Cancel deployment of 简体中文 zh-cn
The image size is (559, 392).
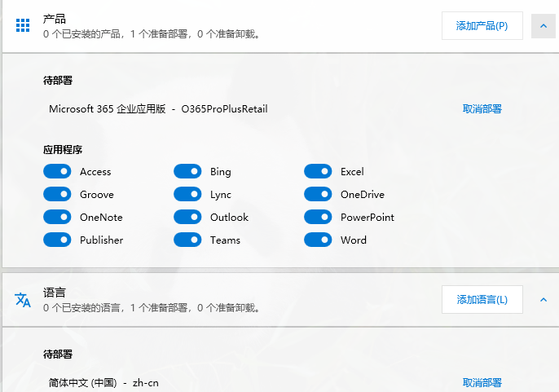click(x=482, y=383)
